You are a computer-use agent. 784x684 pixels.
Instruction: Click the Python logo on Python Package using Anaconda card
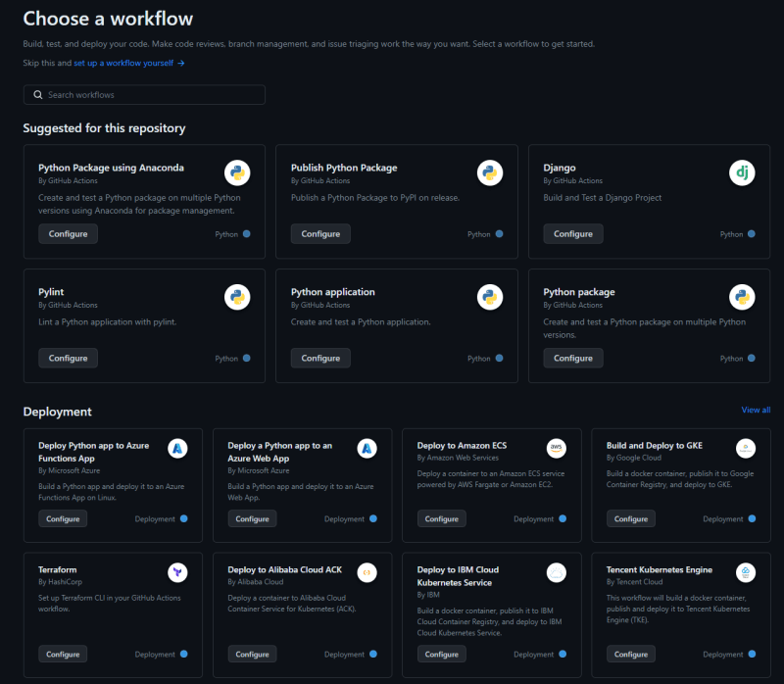pos(237,173)
